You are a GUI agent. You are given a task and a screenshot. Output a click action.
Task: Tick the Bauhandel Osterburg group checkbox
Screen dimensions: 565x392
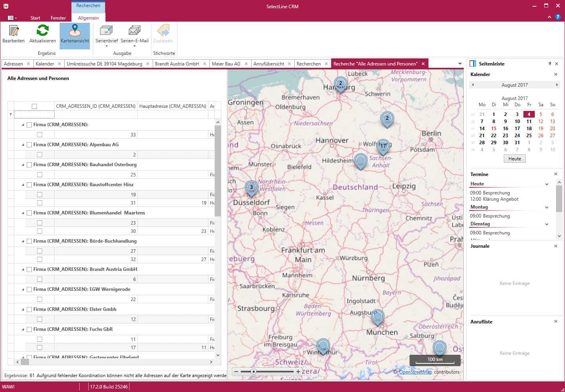(29, 165)
